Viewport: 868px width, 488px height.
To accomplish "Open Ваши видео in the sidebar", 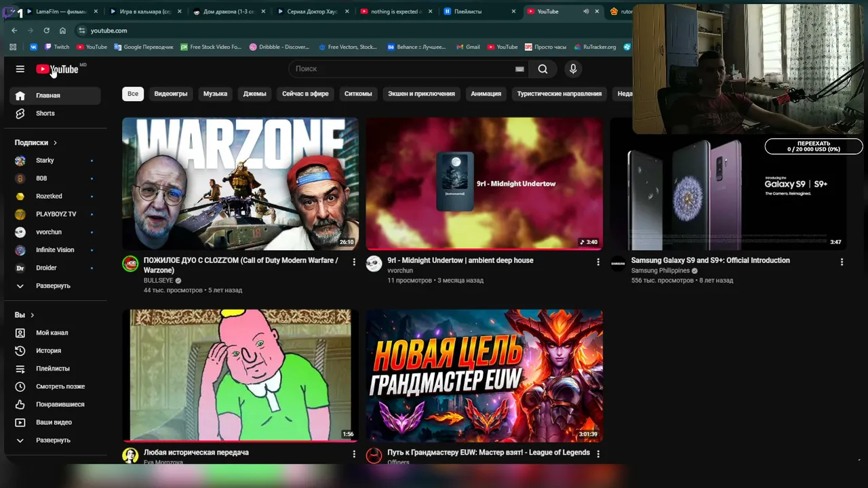I will tap(56, 422).
